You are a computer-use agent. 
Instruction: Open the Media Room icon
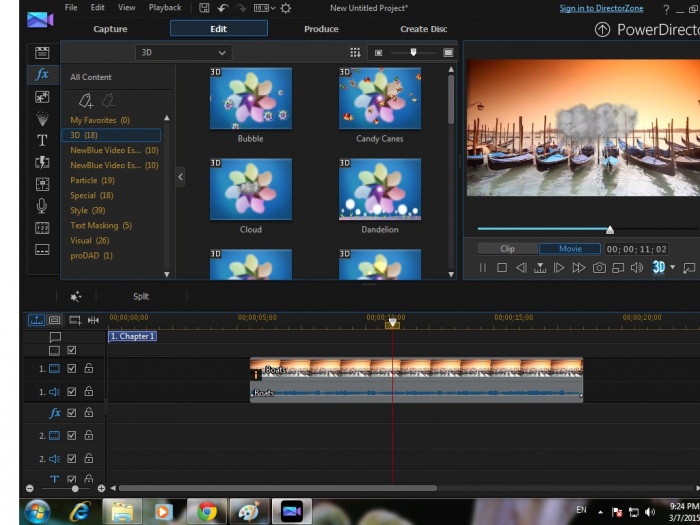click(x=42, y=52)
